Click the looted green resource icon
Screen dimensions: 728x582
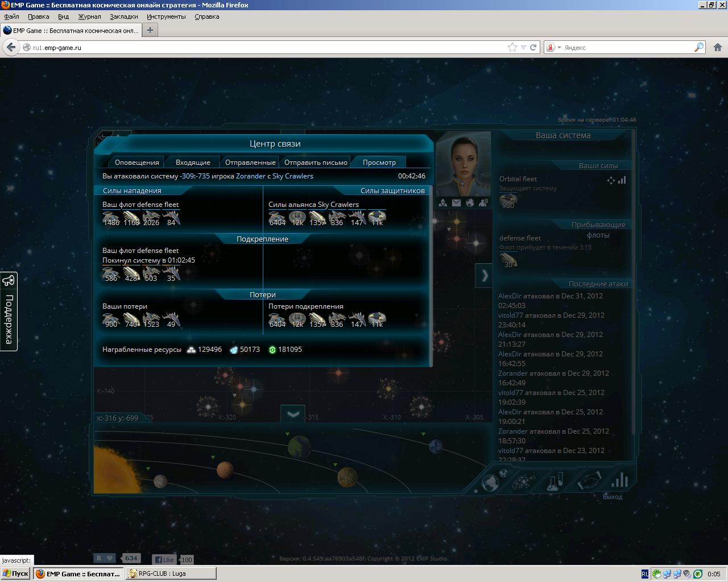pyautogui.click(x=272, y=350)
